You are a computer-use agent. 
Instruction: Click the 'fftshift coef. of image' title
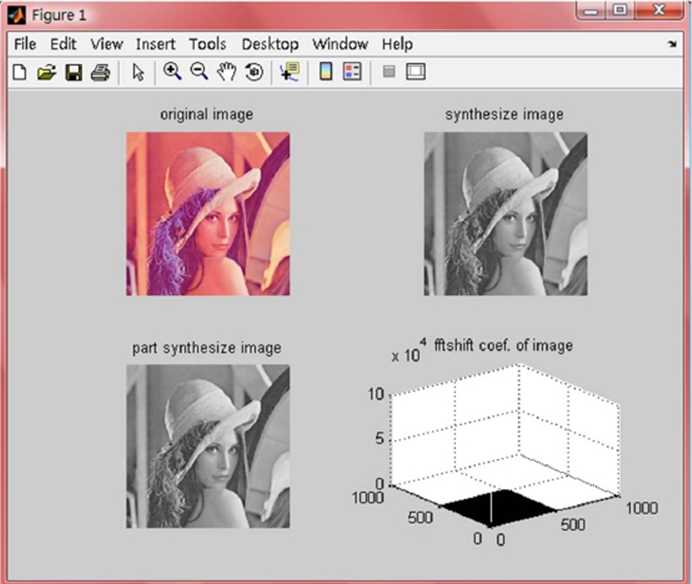click(x=504, y=345)
